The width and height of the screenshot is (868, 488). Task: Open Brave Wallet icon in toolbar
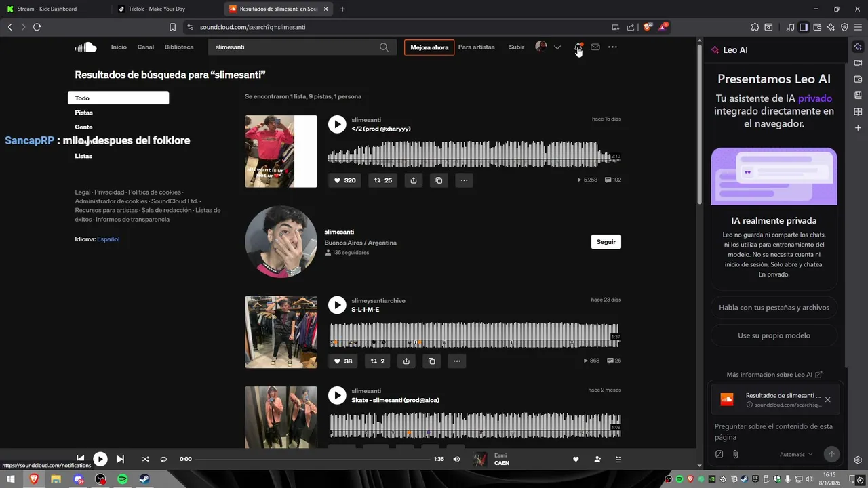click(x=817, y=27)
